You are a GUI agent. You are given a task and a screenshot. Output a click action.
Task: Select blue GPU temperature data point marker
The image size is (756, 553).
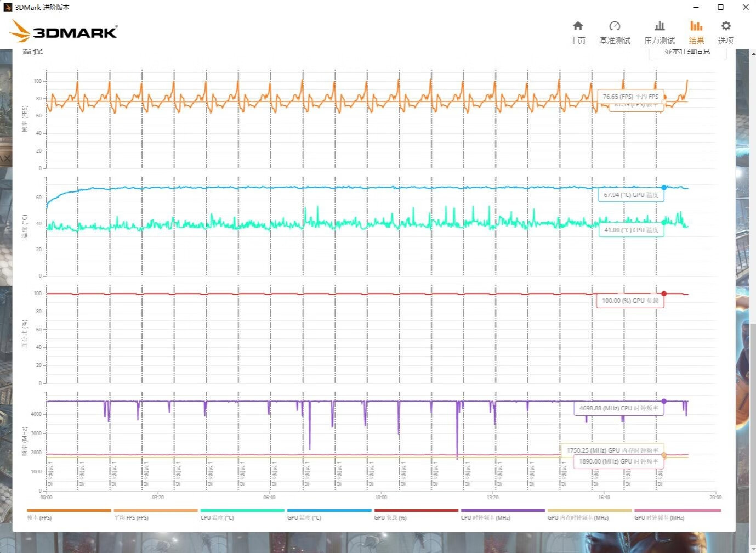[664, 188]
